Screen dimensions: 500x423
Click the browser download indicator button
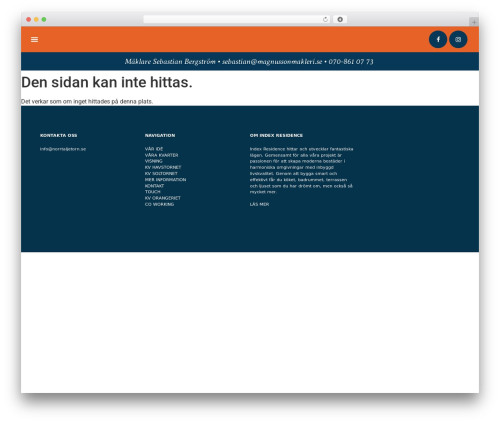[340, 19]
